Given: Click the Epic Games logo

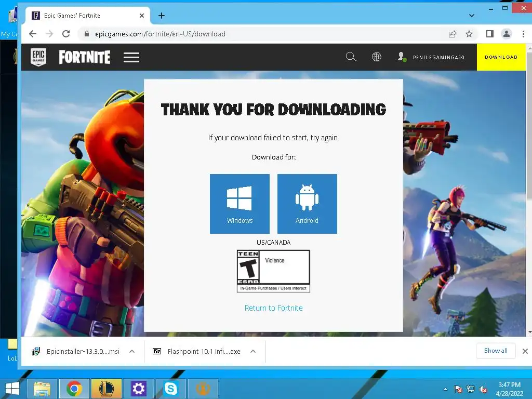Looking at the screenshot, I should point(38,57).
